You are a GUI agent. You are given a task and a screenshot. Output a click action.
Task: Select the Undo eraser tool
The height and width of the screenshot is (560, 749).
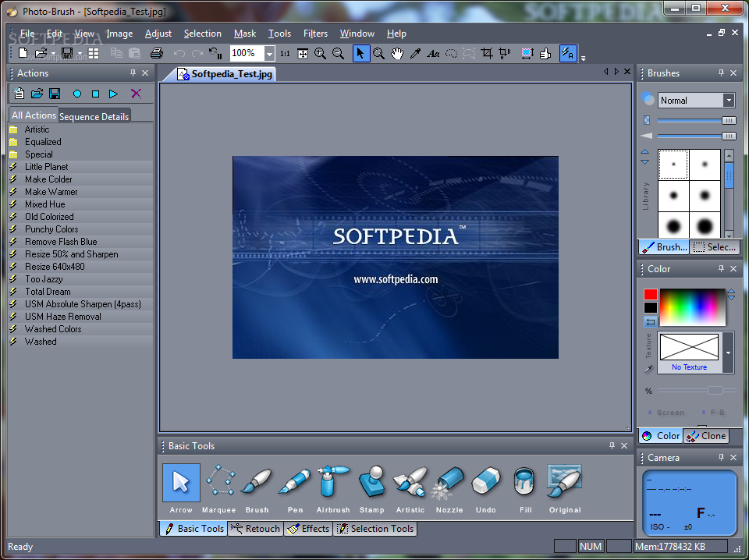click(x=486, y=489)
